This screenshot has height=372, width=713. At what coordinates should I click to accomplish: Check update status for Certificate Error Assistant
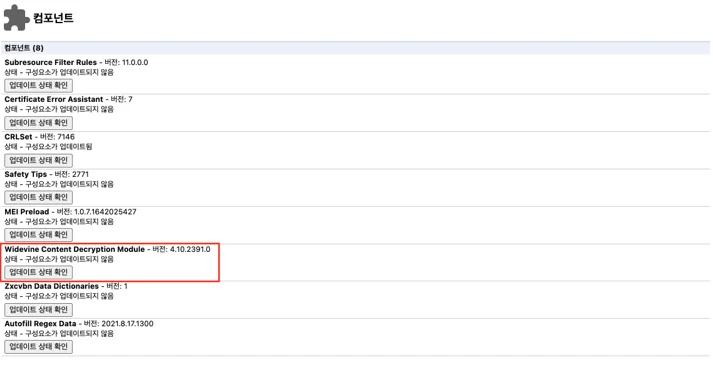click(x=39, y=123)
